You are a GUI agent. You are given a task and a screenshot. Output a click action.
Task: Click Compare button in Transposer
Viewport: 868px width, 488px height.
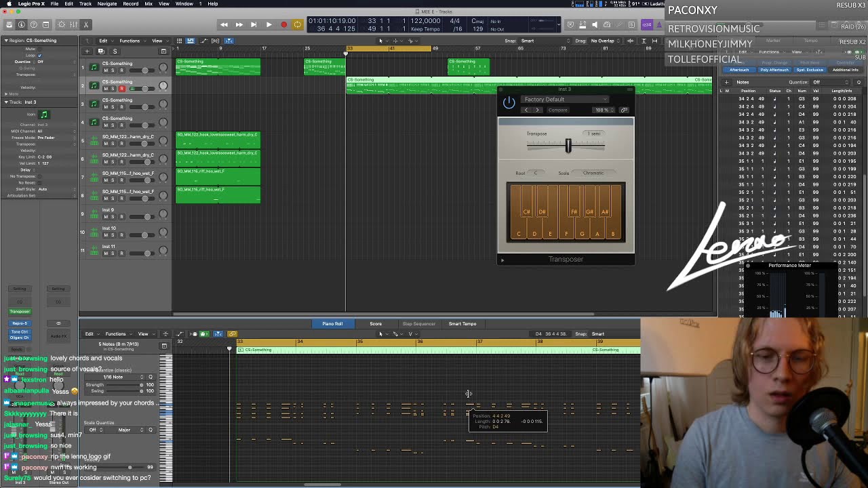click(x=557, y=110)
